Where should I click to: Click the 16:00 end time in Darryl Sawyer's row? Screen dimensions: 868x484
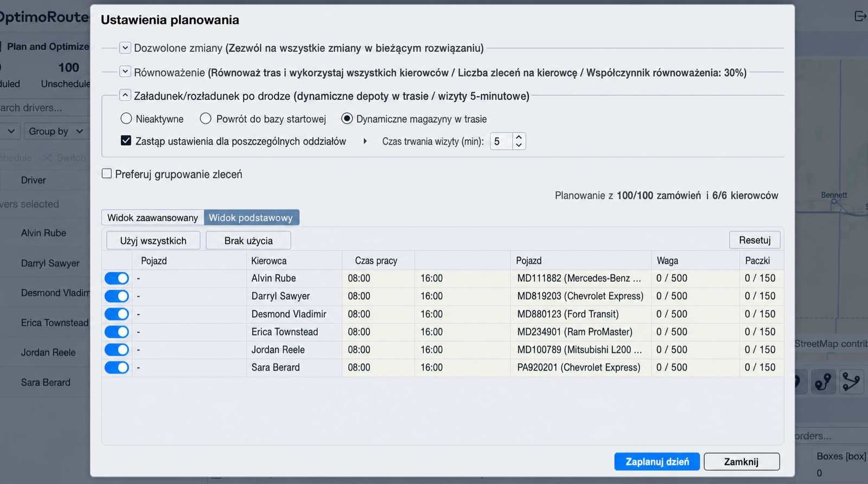pos(432,296)
